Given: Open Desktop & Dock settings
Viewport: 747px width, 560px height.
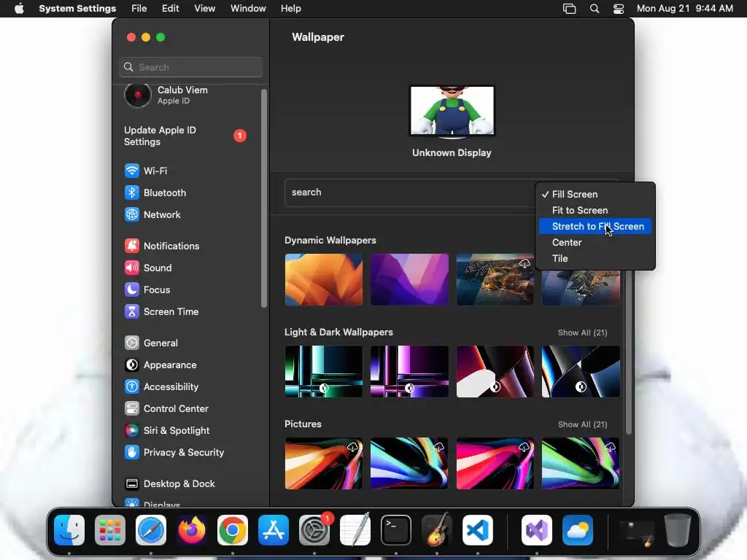Looking at the screenshot, I should [x=169, y=484].
